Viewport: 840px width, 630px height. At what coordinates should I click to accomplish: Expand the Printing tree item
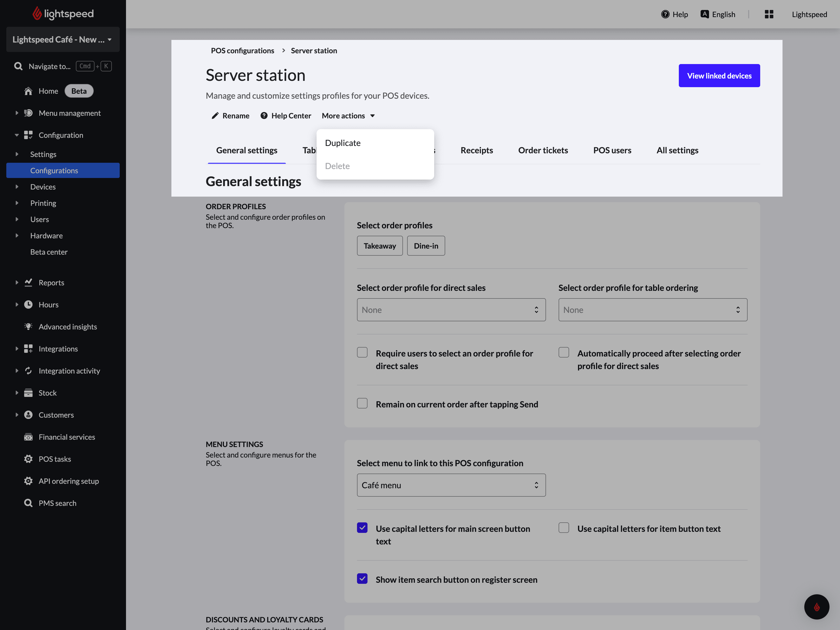[x=17, y=203]
